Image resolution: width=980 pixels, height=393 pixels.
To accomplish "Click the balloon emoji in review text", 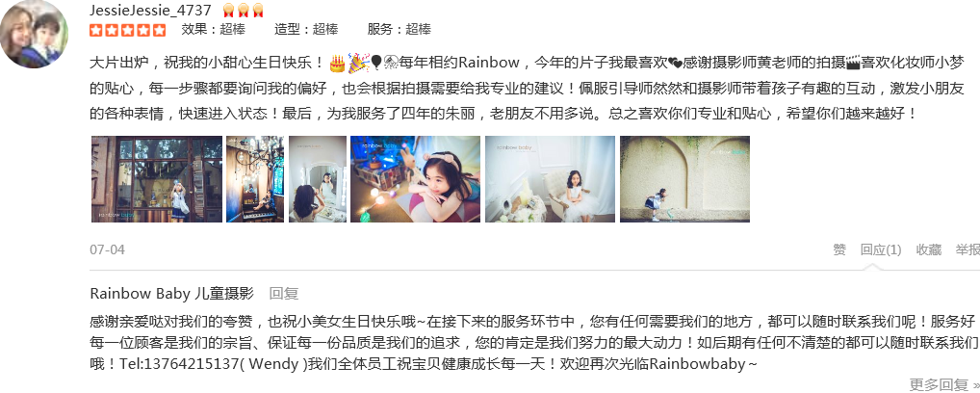I will tap(376, 63).
